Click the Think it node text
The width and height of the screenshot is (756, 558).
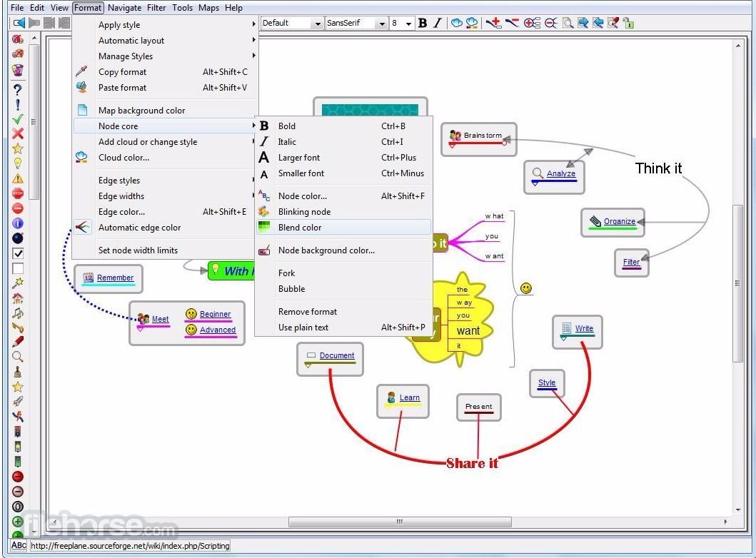click(x=658, y=168)
